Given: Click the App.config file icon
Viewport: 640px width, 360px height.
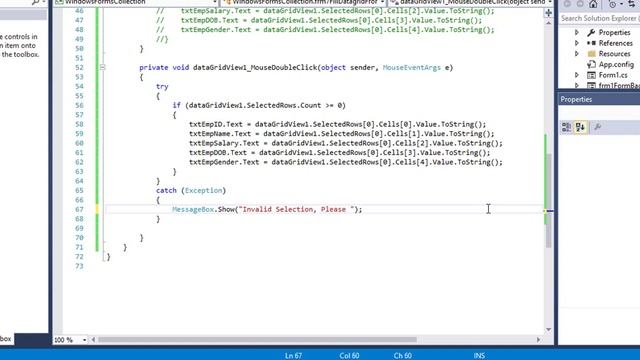Looking at the screenshot, I should click(591, 64).
